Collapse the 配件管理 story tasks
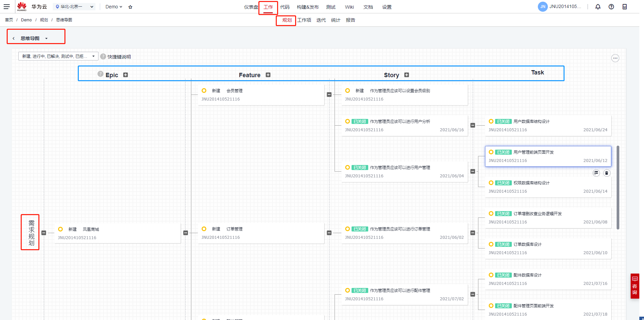The width and height of the screenshot is (644, 320). click(473, 294)
